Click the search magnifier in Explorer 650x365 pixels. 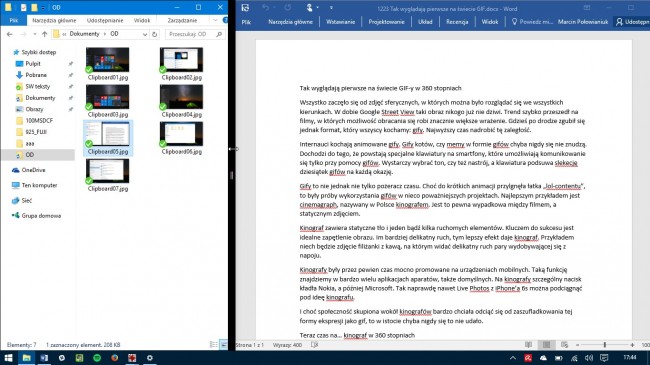[x=219, y=34]
